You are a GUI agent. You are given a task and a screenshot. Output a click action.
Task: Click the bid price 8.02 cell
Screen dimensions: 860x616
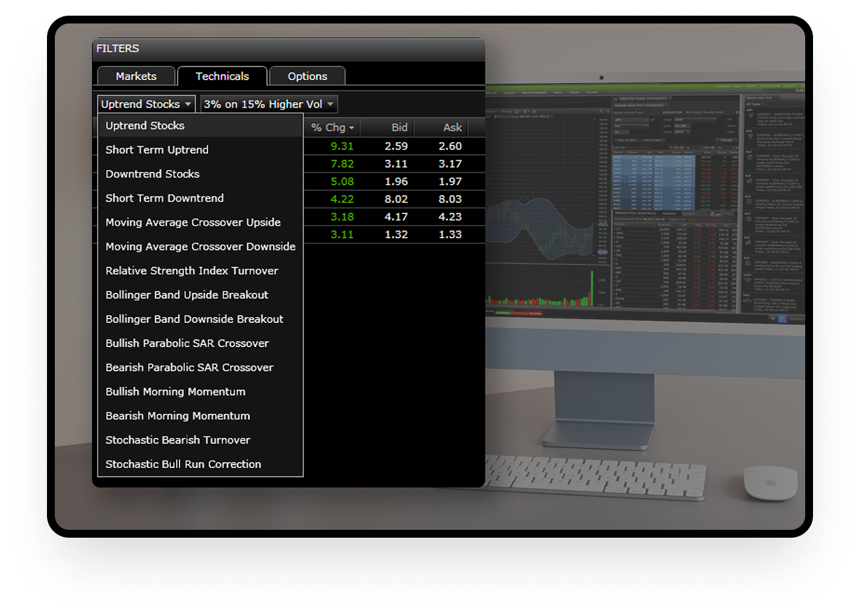tap(396, 199)
